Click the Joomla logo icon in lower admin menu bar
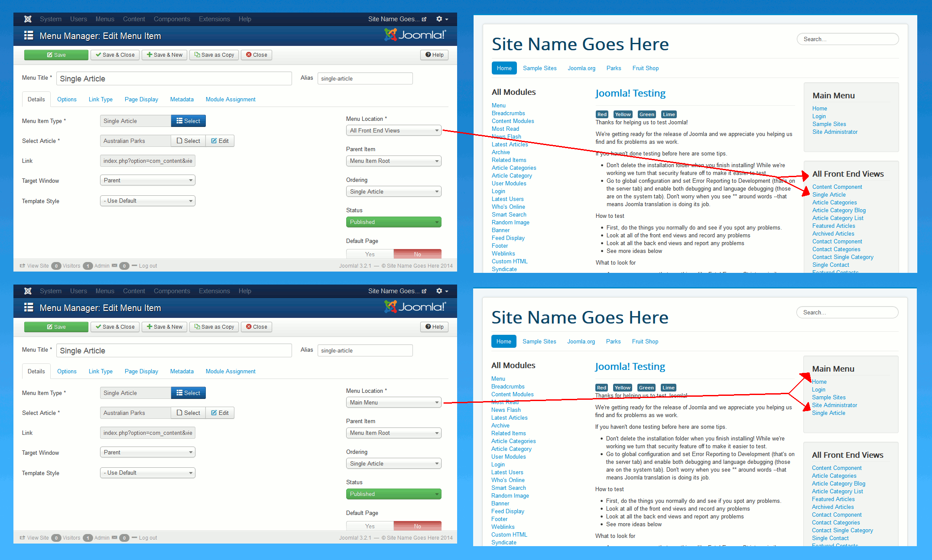The height and width of the screenshot is (560, 932). (x=28, y=291)
